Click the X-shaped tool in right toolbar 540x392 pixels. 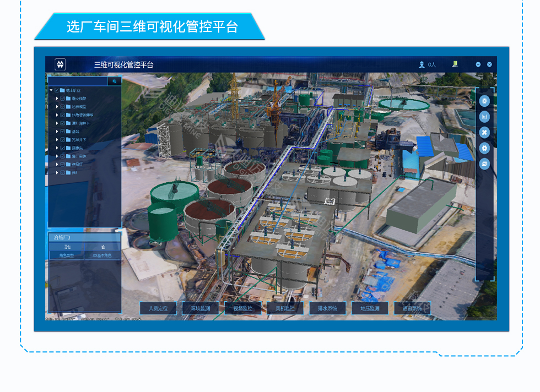(x=484, y=132)
